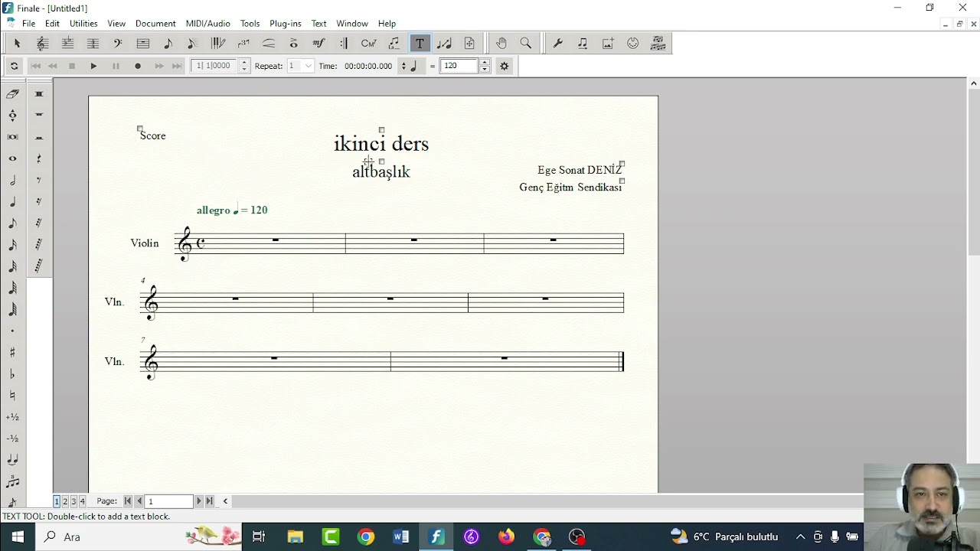Viewport: 980px width, 551px height.
Task: Step up the measure counter spinner
Action: pyautogui.click(x=244, y=62)
